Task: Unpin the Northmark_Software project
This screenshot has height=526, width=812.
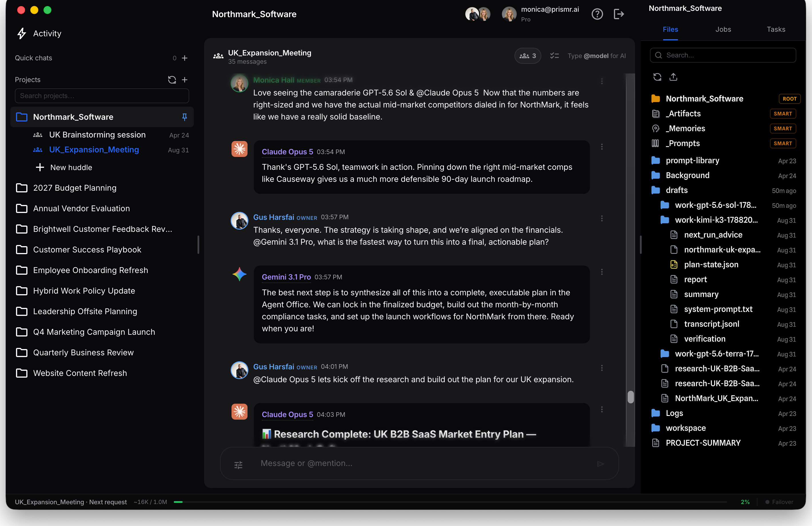Action: tap(185, 117)
